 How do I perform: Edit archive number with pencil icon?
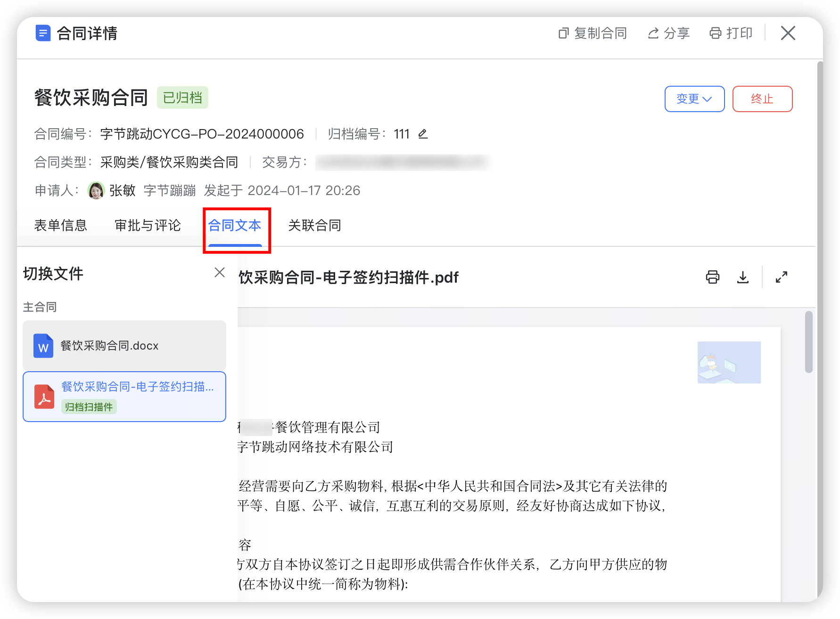coord(423,134)
